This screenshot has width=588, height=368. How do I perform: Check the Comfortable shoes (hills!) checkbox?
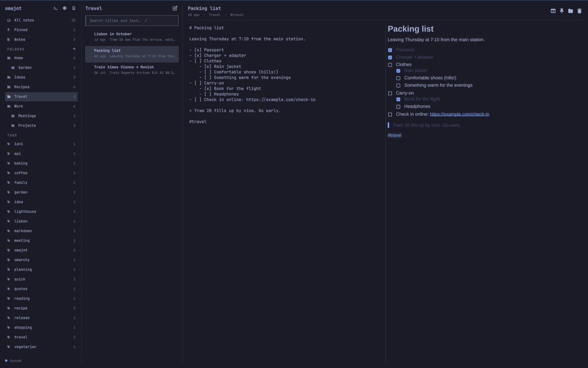[398, 78]
